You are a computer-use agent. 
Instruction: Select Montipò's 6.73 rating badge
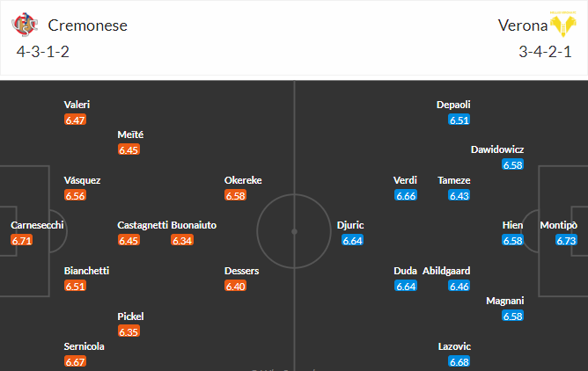pos(566,240)
